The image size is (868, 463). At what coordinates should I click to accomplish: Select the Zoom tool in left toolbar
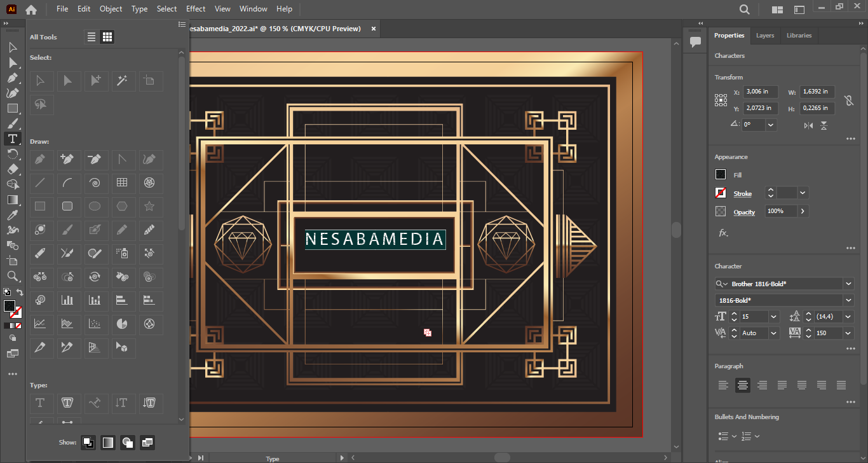pos(12,276)
